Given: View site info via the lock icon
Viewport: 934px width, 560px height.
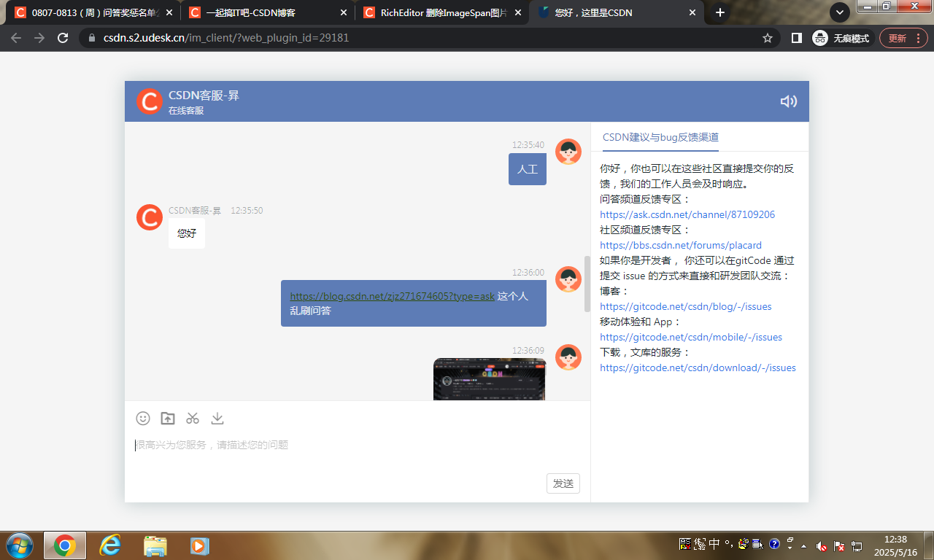Looking at the screenshot, I should 91,38.
